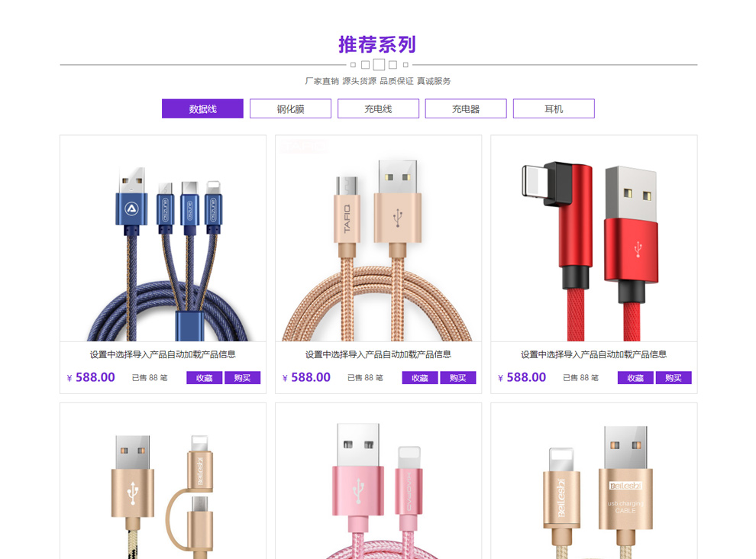Click 收藏 for the TAFIQ cable product

pos(420,378)
